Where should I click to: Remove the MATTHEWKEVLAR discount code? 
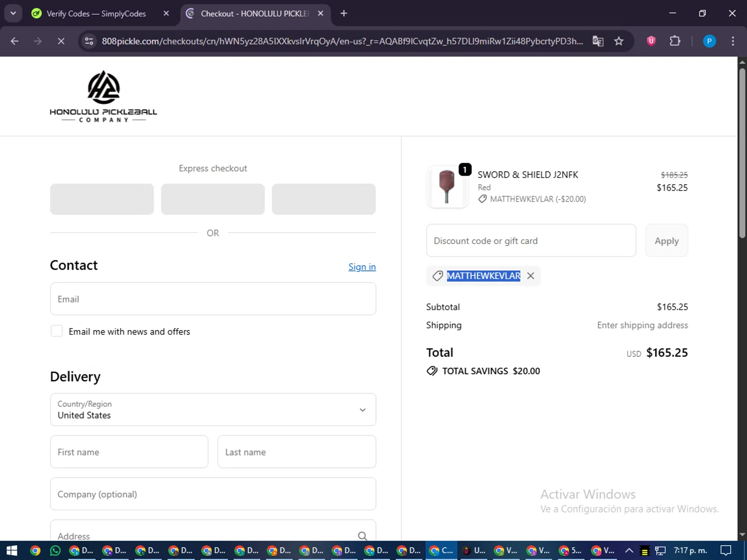(531, 276)
